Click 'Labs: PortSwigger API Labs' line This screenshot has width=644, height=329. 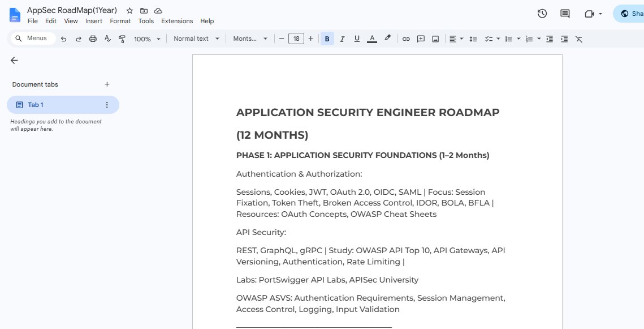coord(327,280)
